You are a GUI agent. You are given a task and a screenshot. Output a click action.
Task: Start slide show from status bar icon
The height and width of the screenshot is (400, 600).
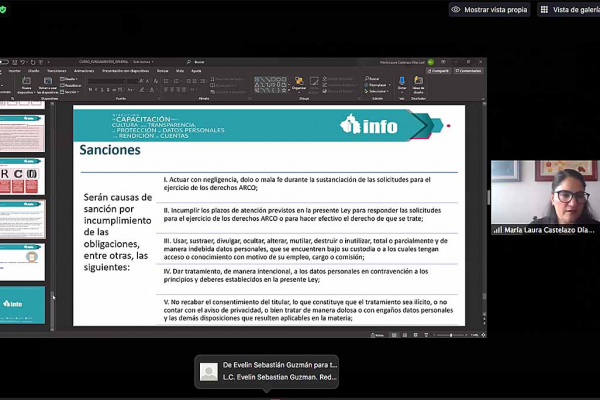(x=426, y=335)
